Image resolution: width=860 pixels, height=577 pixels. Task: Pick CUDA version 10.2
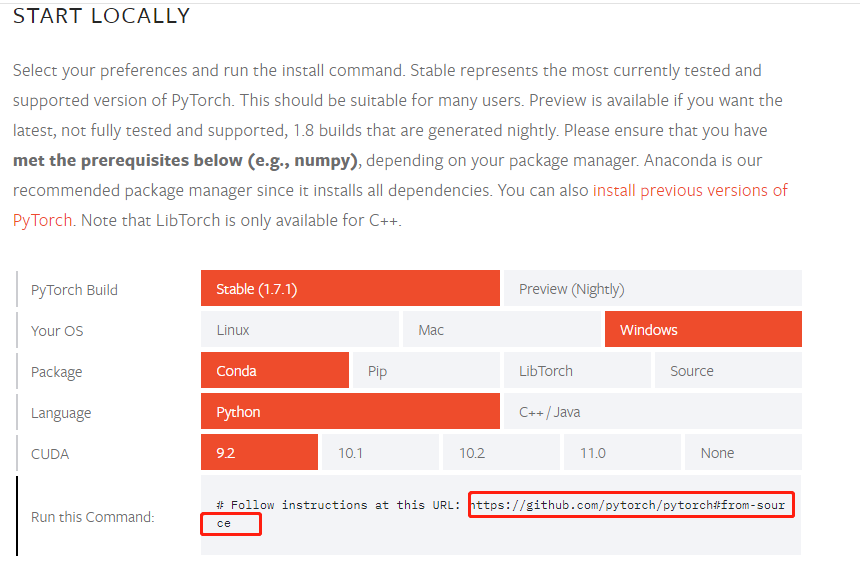click(x=500, y=452)
